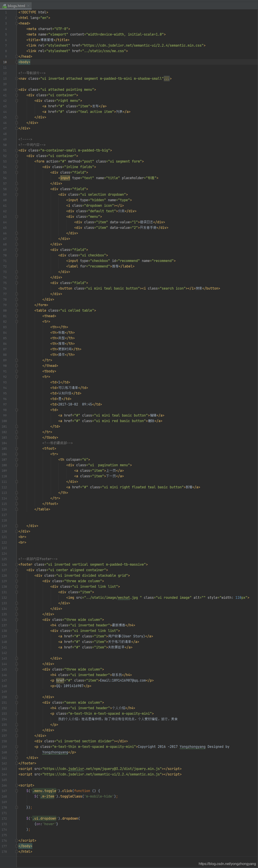This screenshot has height=868, width=258.
Task: Collapse the script block fold on line 166
Action: 16,785
